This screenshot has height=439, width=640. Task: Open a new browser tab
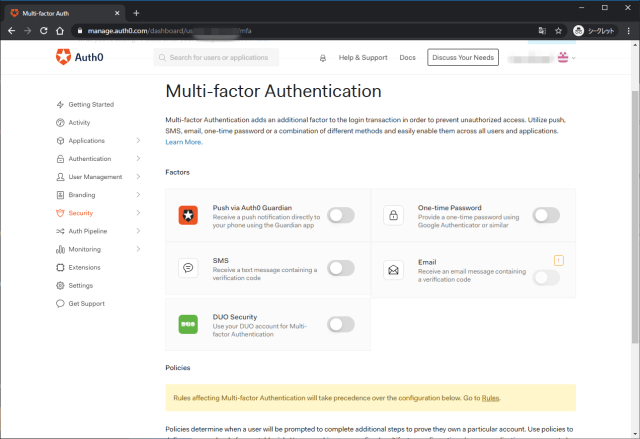point(136,13)
